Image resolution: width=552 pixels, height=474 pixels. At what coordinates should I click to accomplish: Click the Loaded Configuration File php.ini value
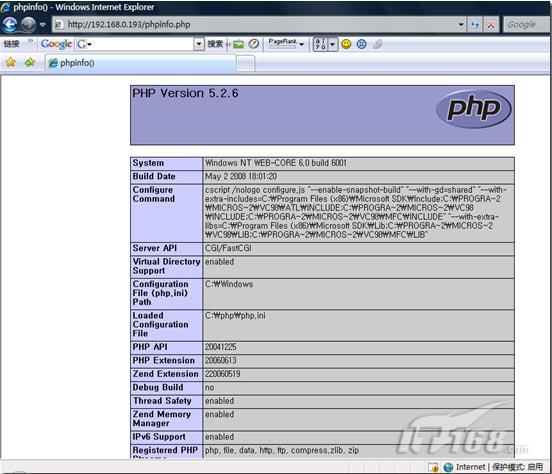[235, 316]
